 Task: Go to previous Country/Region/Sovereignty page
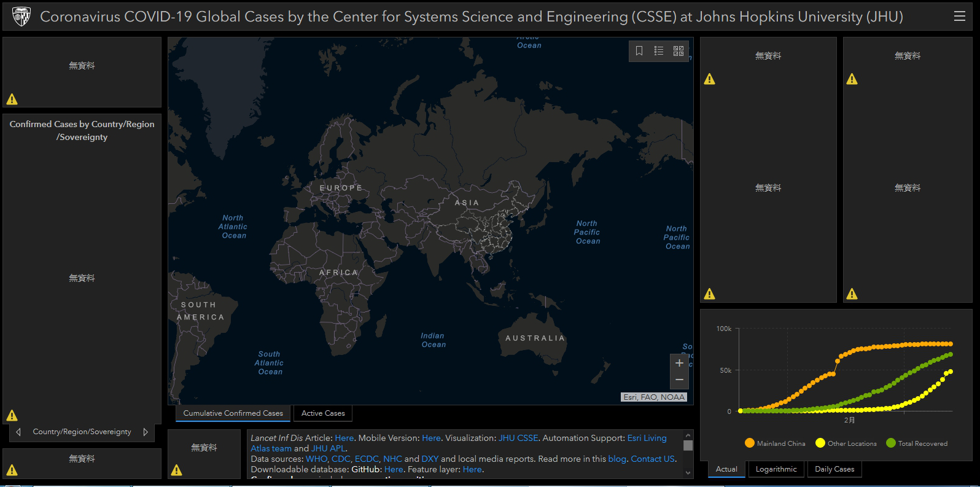point(18,432)
